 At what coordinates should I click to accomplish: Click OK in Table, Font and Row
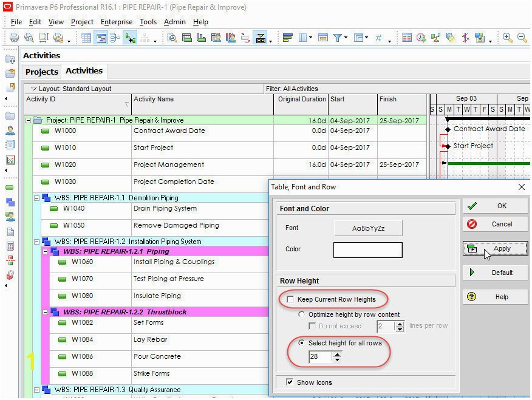click(x=495, y=206)
